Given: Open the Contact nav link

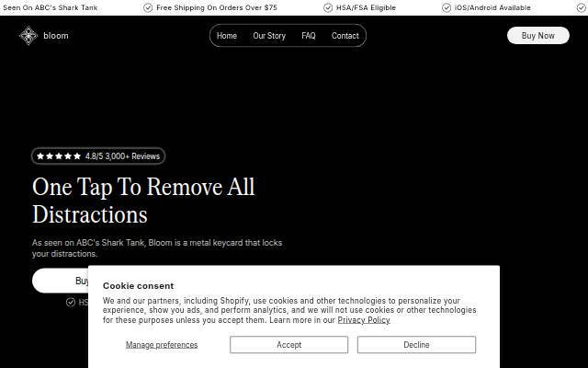Looking at the screenshot, I should click(x=345, y=36).
